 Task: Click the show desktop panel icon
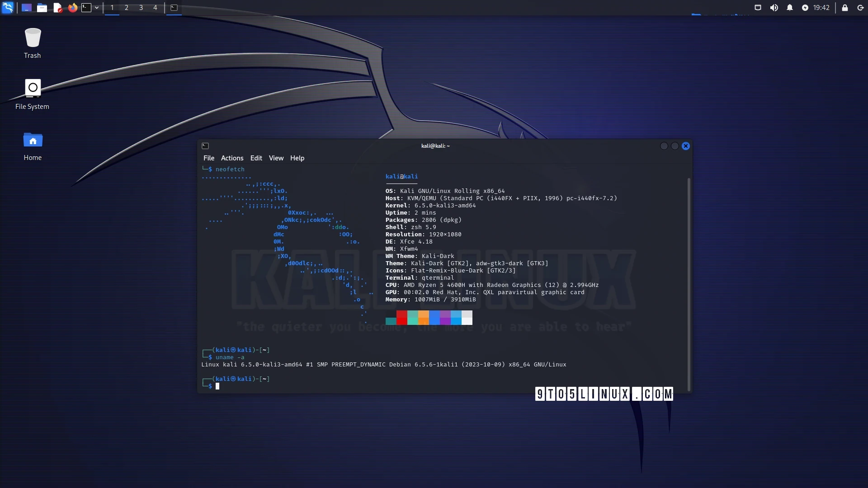pos(27,8)
